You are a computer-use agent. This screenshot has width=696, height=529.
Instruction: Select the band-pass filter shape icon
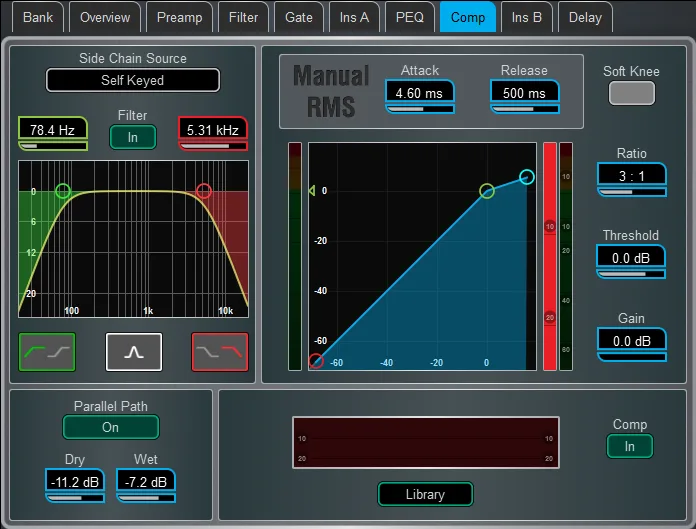tap(134, 352)
